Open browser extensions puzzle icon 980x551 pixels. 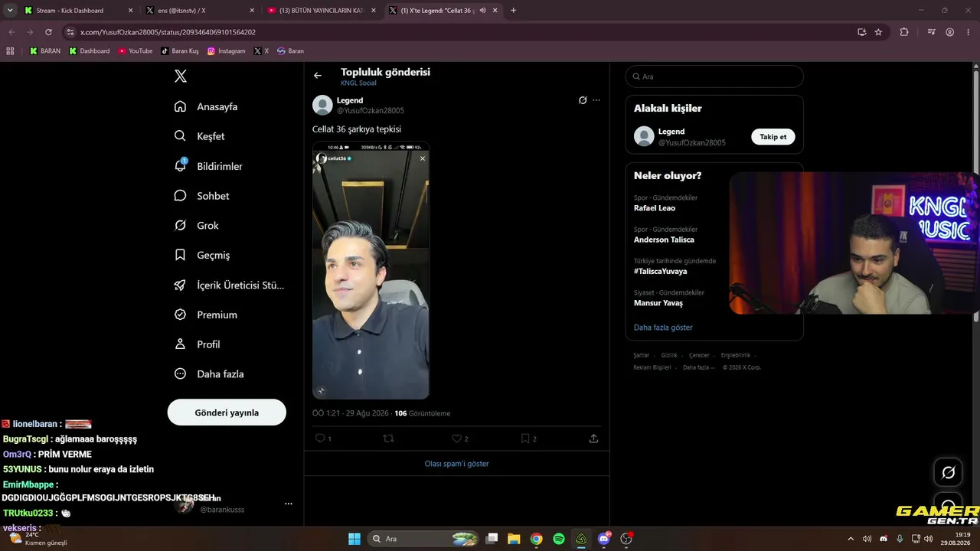coord(904,32)
